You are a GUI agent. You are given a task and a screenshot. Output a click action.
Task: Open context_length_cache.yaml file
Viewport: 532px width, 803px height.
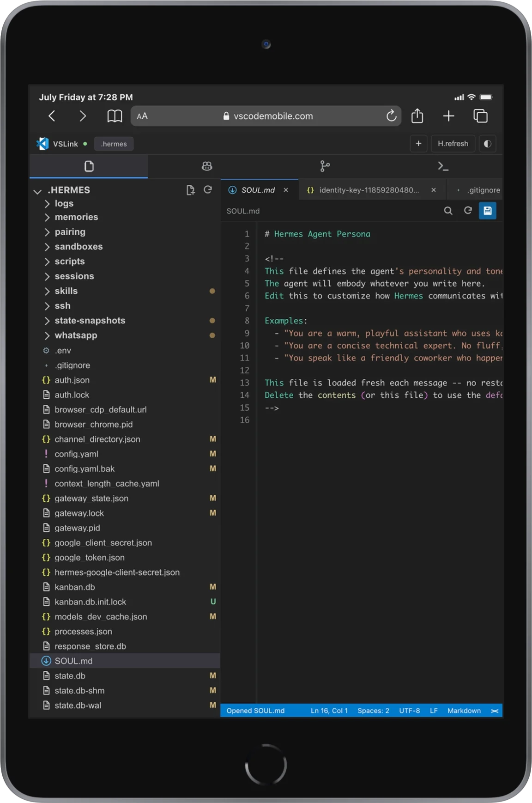tap(125, 483)
